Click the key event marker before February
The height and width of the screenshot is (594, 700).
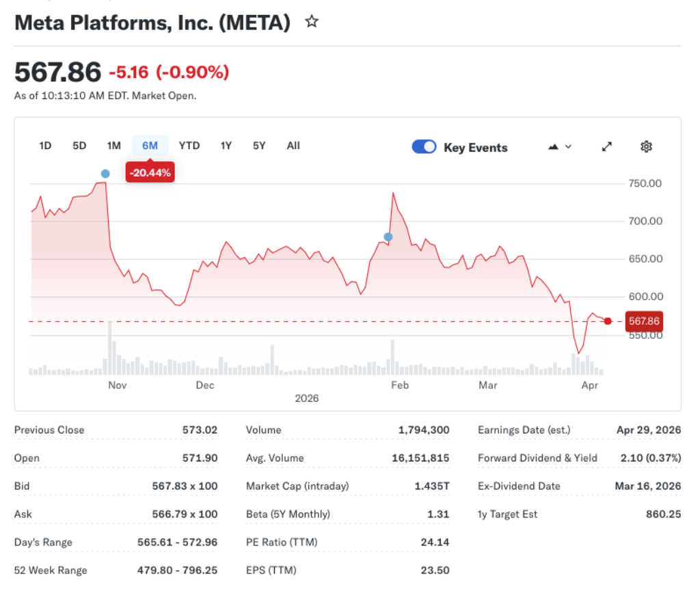388,237
